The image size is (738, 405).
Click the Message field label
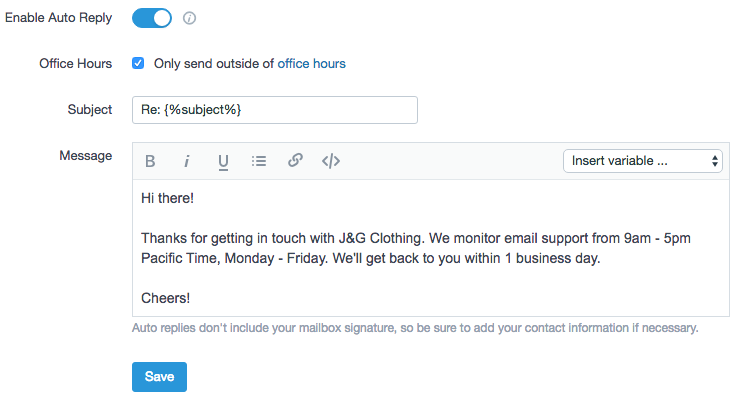pos(86,156)
